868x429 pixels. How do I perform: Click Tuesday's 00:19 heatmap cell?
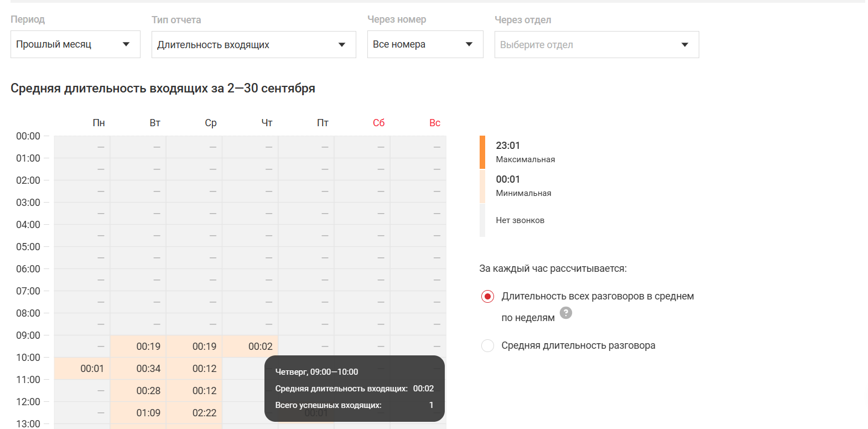pyautogui.click(x=138, y=347)
